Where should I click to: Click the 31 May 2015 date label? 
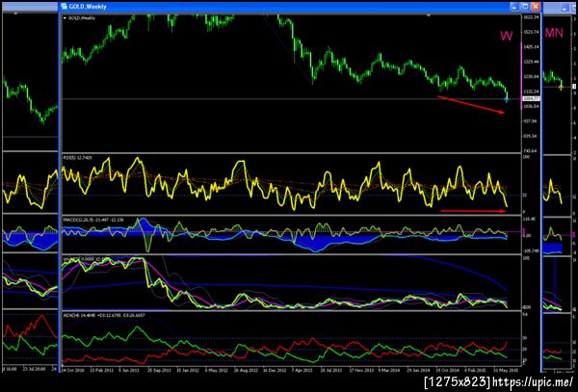tap(504, 370)
